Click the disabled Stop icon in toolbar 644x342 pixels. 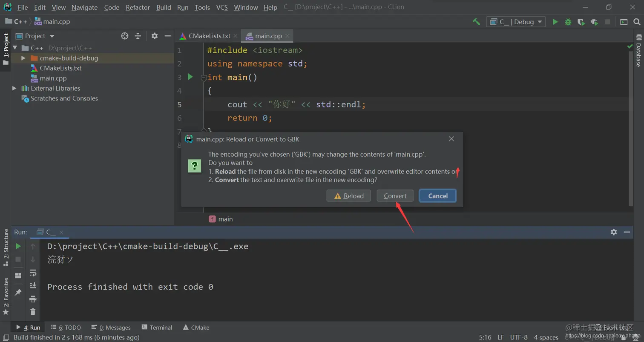607,22
